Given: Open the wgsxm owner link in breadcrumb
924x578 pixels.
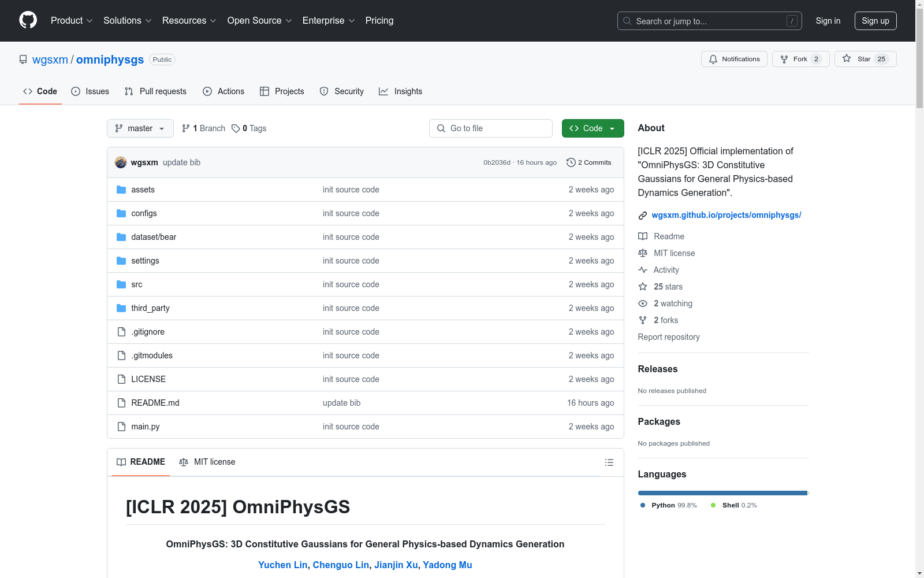Looking at the screenshot, I should [50, 60].
